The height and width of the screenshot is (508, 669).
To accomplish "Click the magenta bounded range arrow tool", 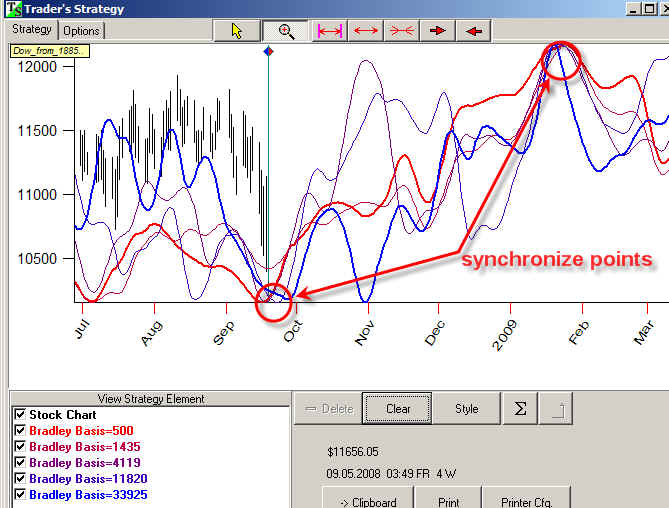I will click(x=329, y=31).
